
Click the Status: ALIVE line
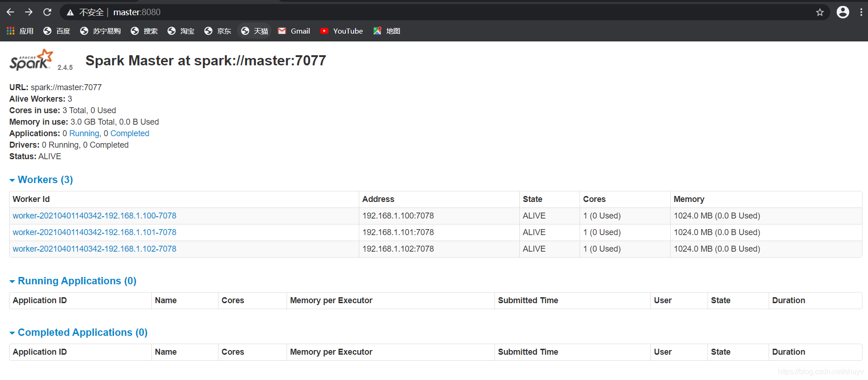(35, 156)
